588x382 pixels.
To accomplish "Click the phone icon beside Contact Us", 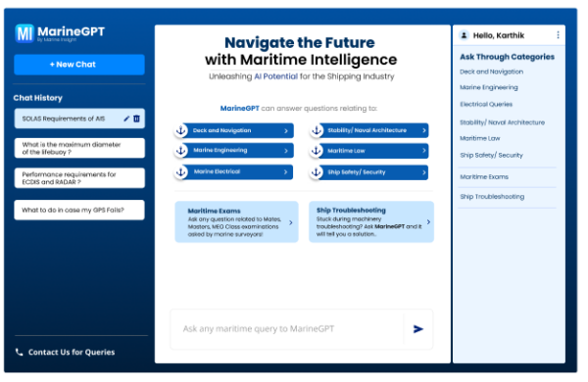I will click(x=20, y=352).
